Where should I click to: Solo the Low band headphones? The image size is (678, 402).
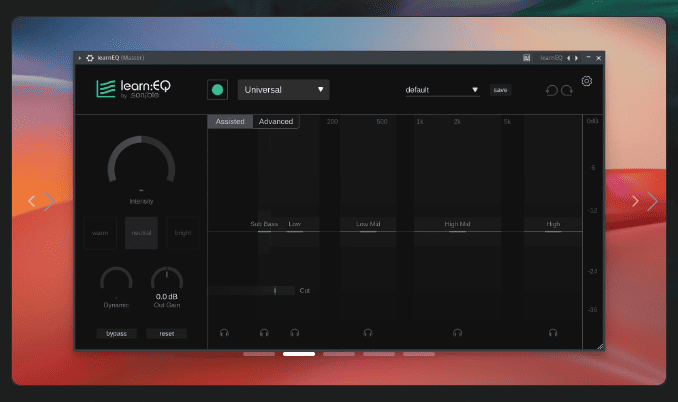[x=294, y=333]
